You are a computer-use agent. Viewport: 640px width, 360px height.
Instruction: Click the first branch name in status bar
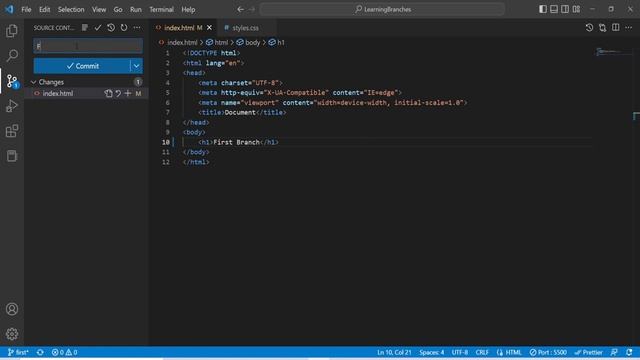click(x=18, y=352)
